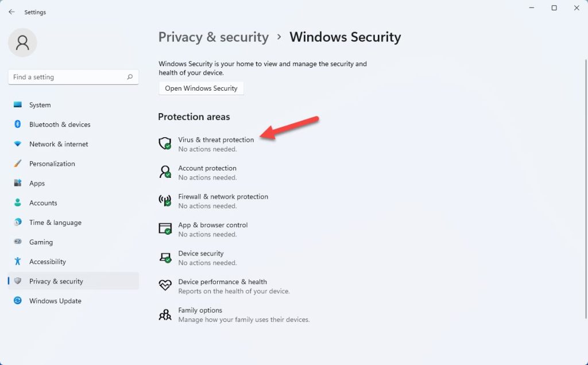Screen dimensions: 588x365
Task: Open Windows Security button
Action: (201, 88)
